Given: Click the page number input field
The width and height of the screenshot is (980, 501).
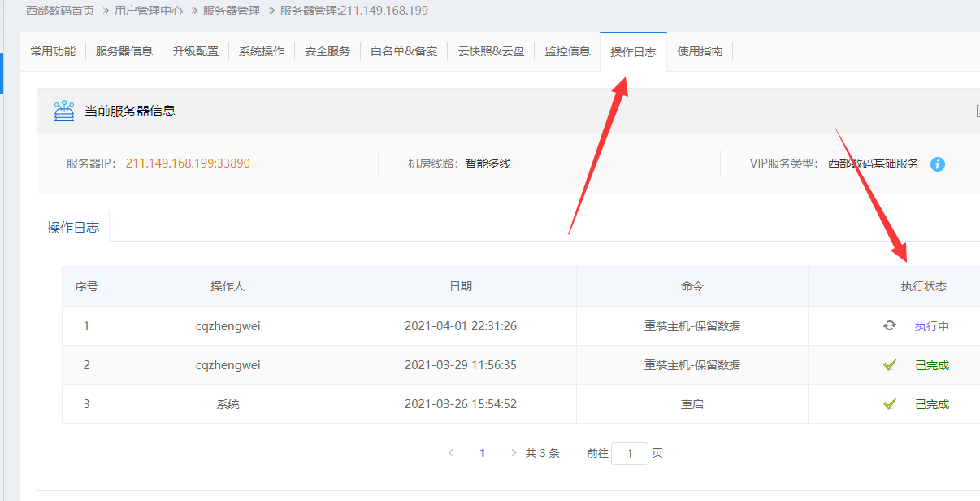Looking at the screenshot, I should click(x=630, y=454).
